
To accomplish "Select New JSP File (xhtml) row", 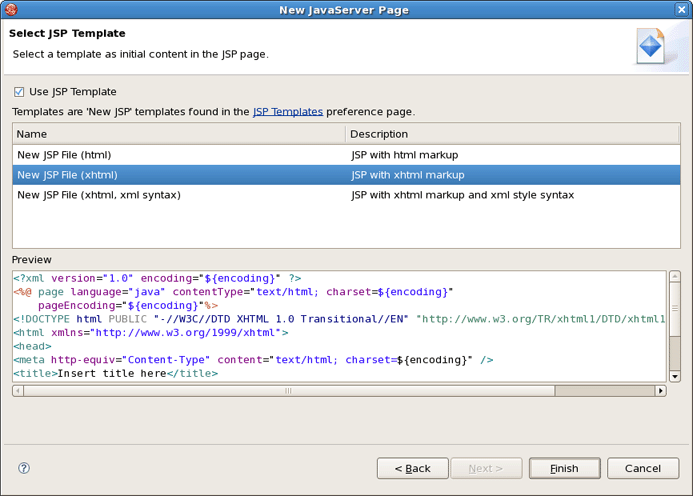I will click(x=346, y=175).
